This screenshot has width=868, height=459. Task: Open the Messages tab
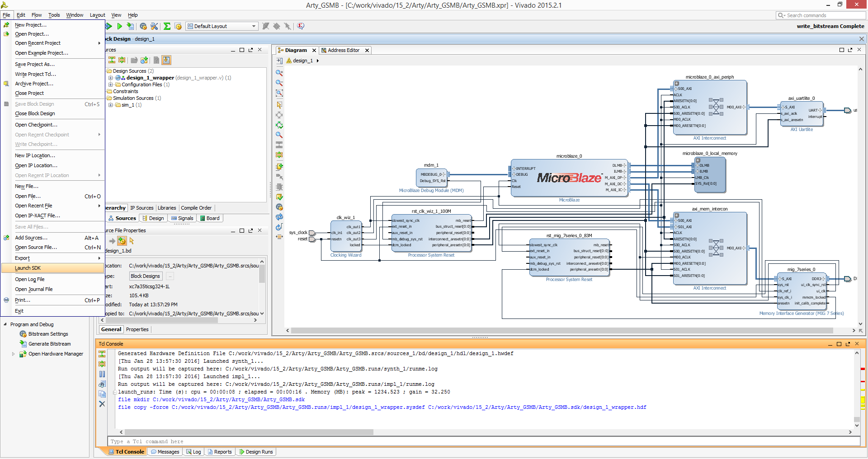[165, 452]
